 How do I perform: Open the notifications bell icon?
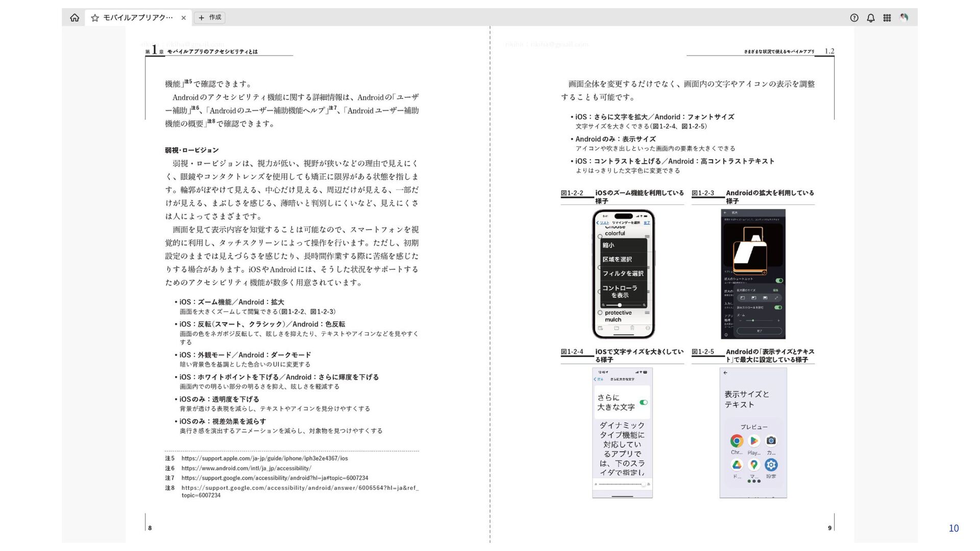point(871,18)
